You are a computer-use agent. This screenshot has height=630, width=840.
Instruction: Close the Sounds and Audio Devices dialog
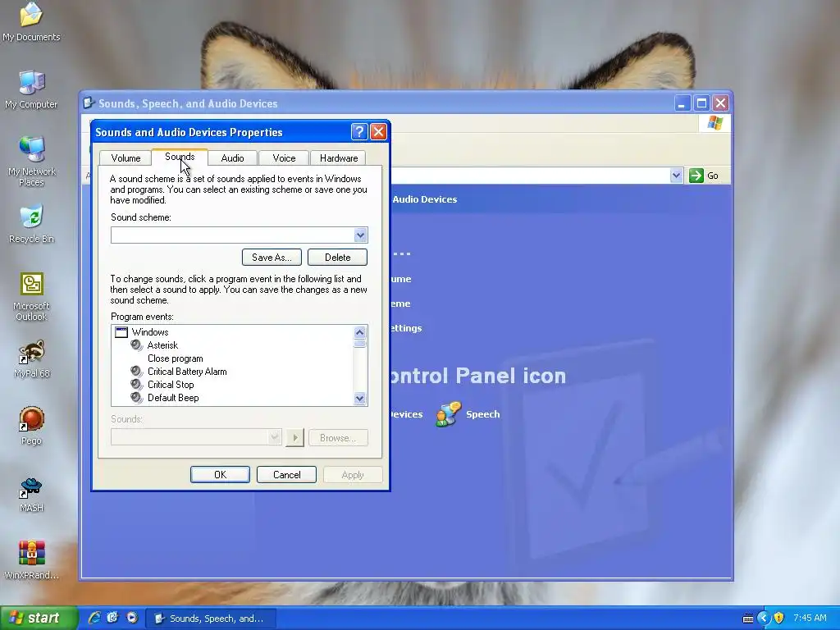click(378, 132)
